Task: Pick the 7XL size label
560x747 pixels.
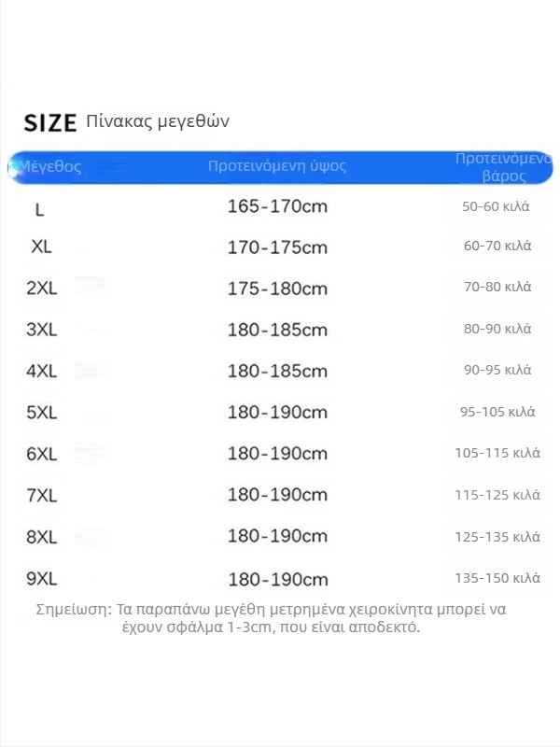Action: point(42,495)
